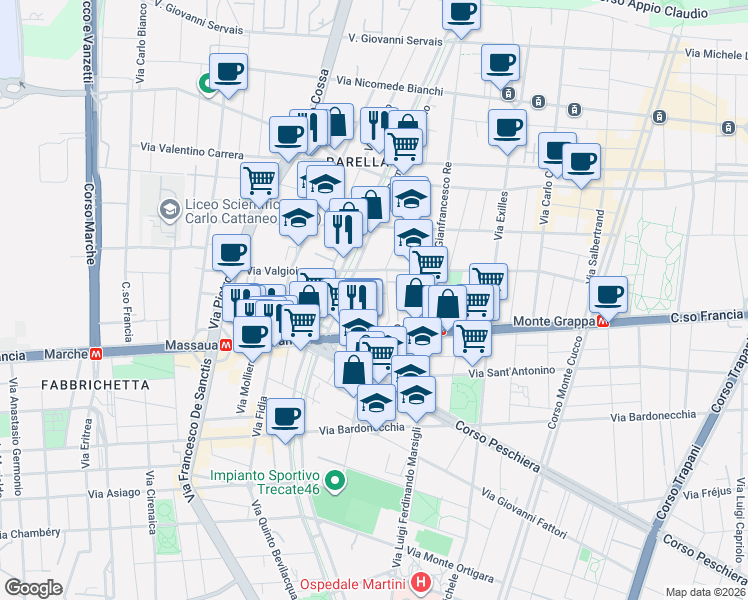This screenshot has width=748, height=600.
Task: Click the FABBRICHETTA neighborhood label
Action: pyautogui.click(x=95, y=385)
